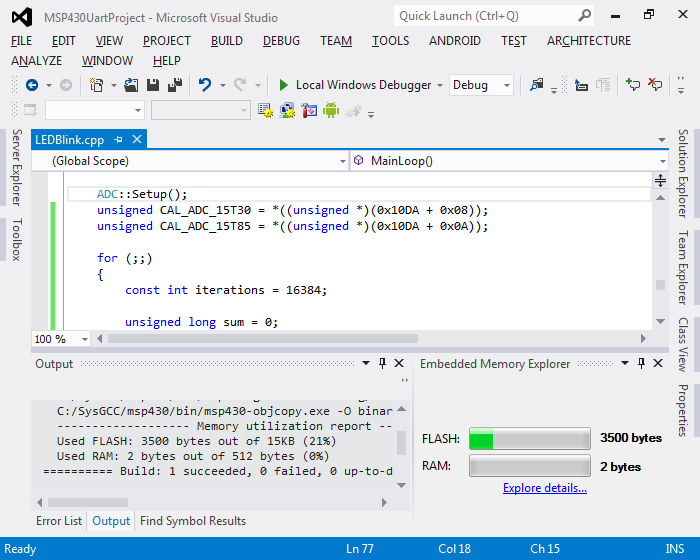Toggle auto-hide pin on Embedded Memory Explorer

click(x=641, y=363)
